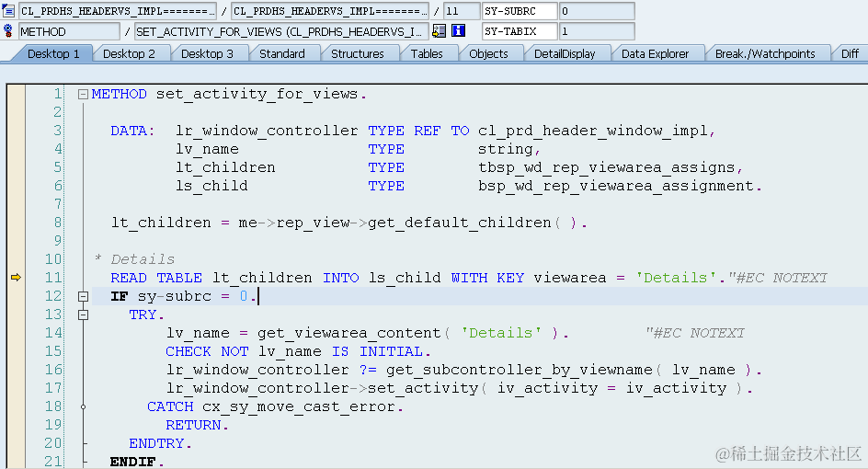Open the Tables tab
The height and width of the screenshot is (469, 868).
[427, 53]
